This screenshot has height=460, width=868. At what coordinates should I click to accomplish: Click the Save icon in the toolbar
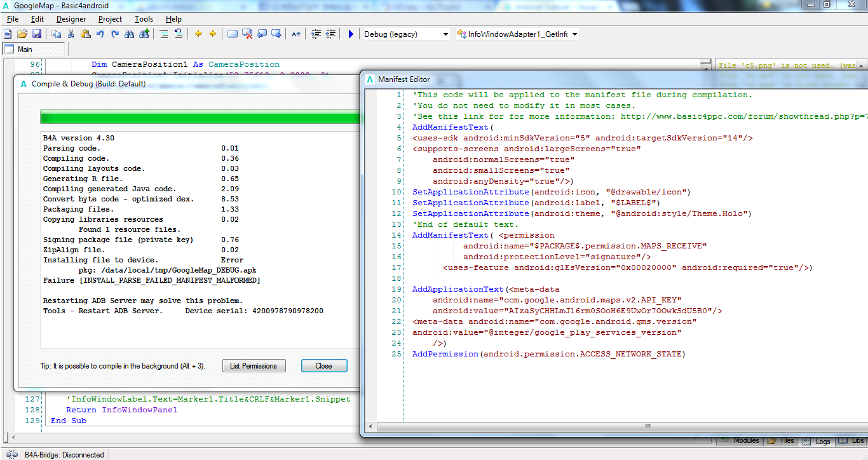37,34
